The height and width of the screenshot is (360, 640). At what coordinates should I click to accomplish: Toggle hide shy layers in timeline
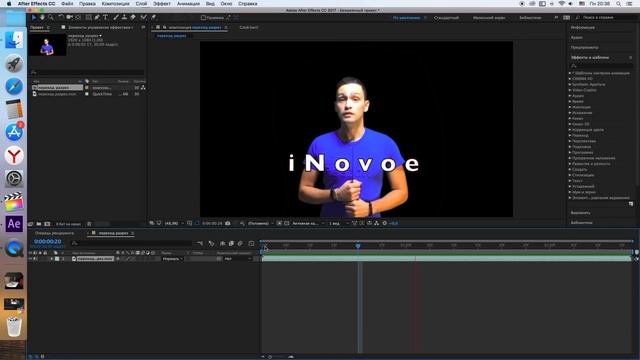click(222, 243)
